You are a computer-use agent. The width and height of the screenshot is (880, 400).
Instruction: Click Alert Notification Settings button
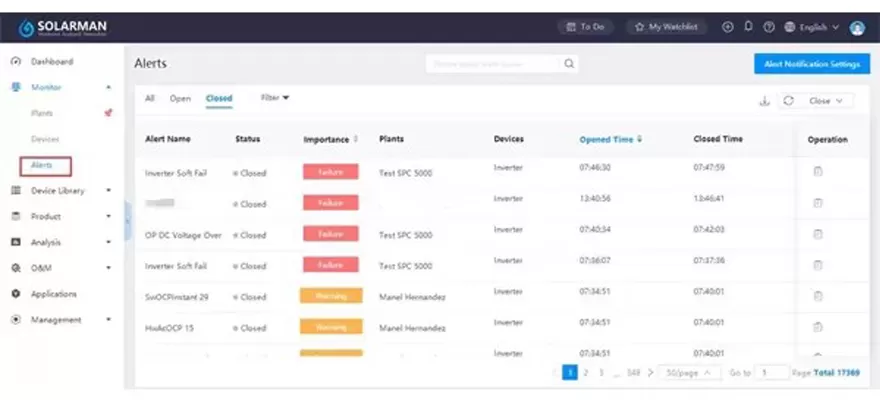click(x=811, y=64)
